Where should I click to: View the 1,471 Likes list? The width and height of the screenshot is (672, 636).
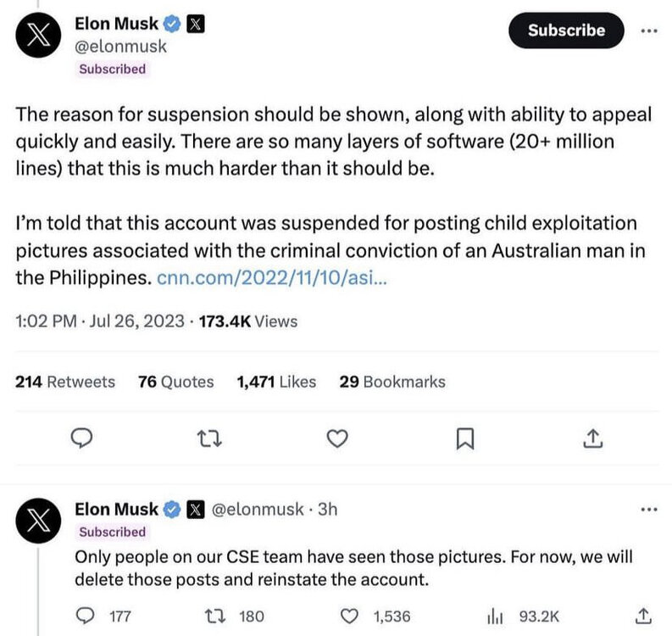tap(277, 382)
